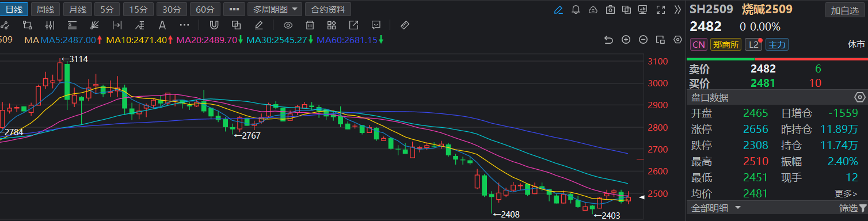This screenshot has width=868, height=221.
Task: Click the text annotation tool
Action: point(162,25)
